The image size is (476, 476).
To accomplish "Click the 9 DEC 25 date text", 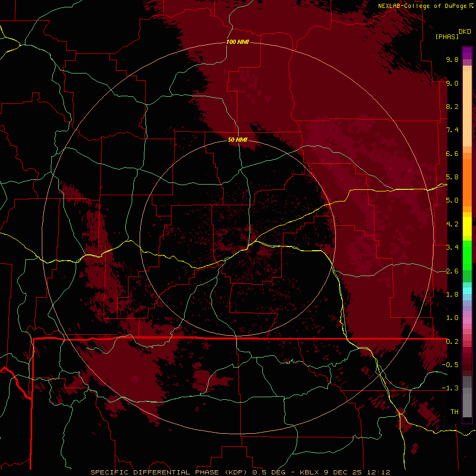I will click(x=342, y=472).
